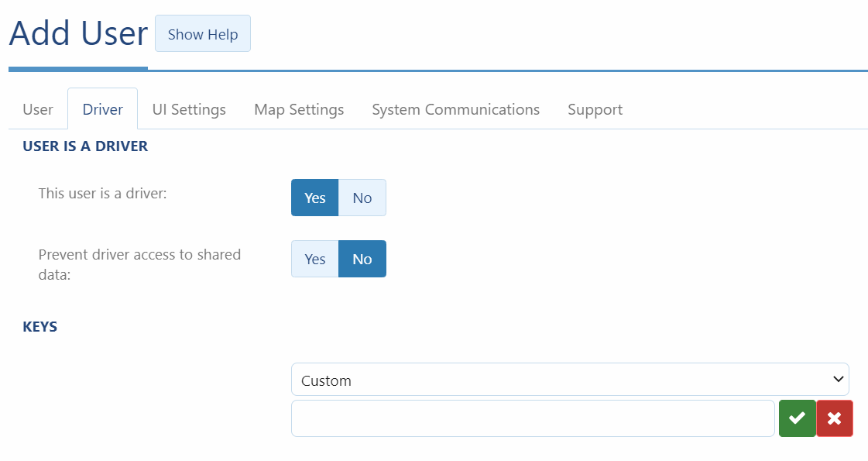868x461 pixels.
Task: Click the Add User page title
Action: click(78, 34)
